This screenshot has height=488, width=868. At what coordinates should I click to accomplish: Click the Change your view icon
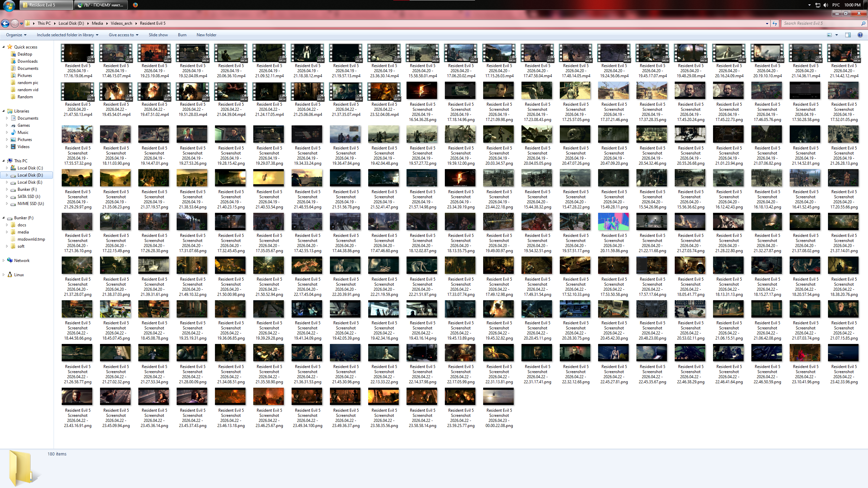pyautogui.click(x=829, y=35)
